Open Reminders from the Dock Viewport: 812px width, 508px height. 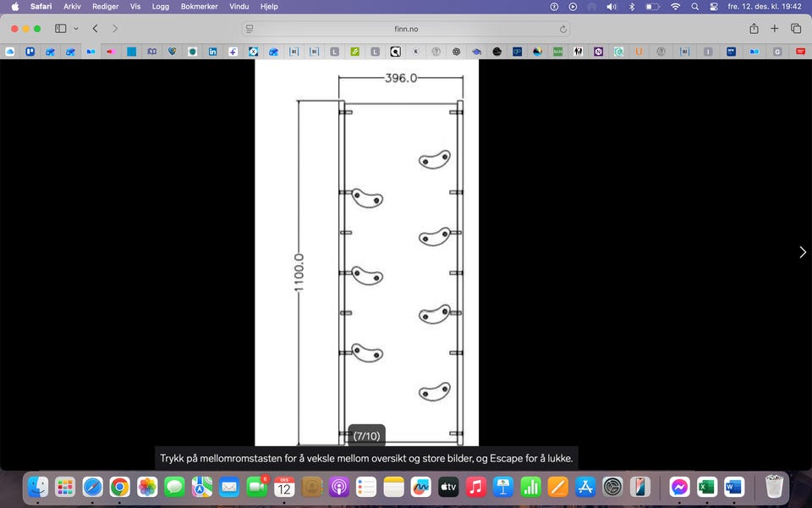point(366,487)
